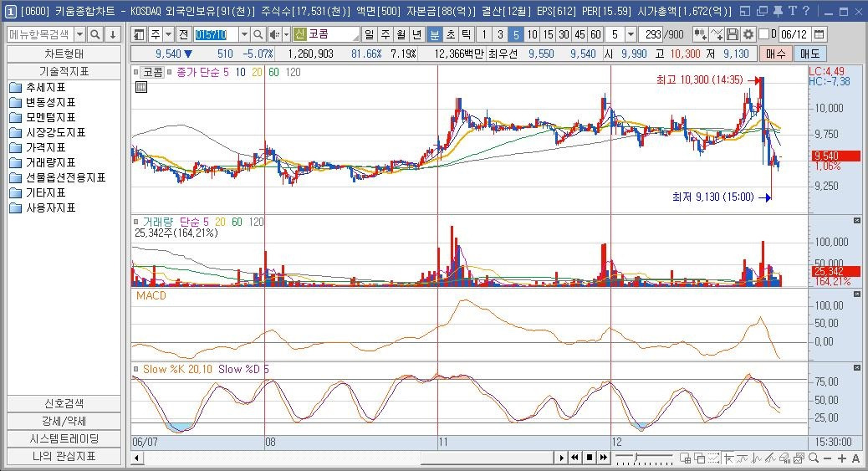Select the 일 daily period toggle

[x=370, y=34]
